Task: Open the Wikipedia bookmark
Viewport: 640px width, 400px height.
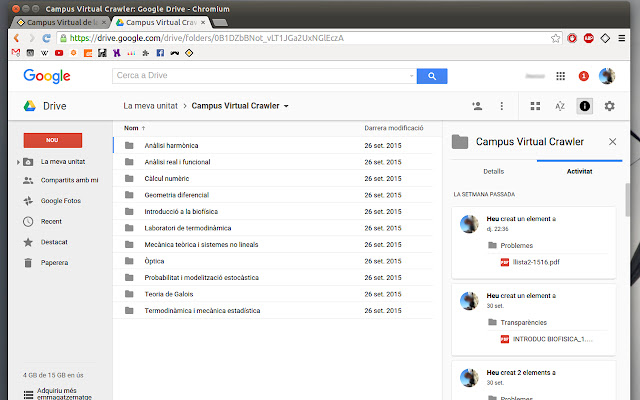Action: coord(44,53)
